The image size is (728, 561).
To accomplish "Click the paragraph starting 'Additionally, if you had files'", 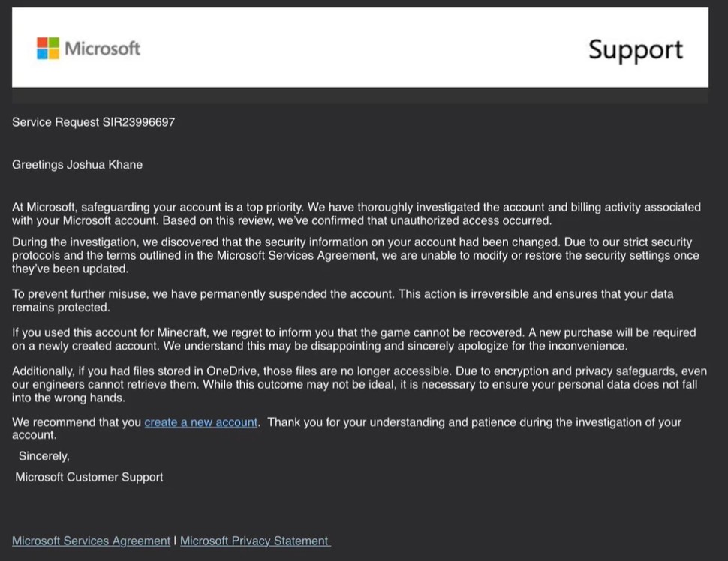I will 359,384.
